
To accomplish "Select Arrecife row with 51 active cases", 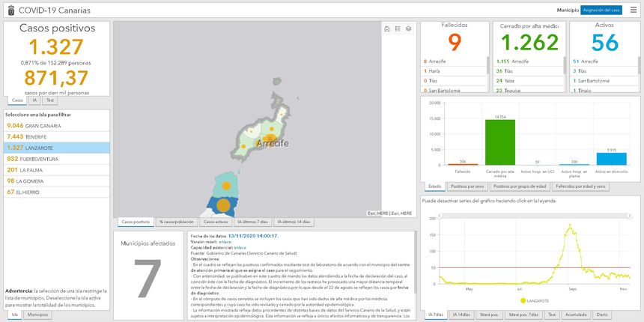I will (x=604, y=61).
